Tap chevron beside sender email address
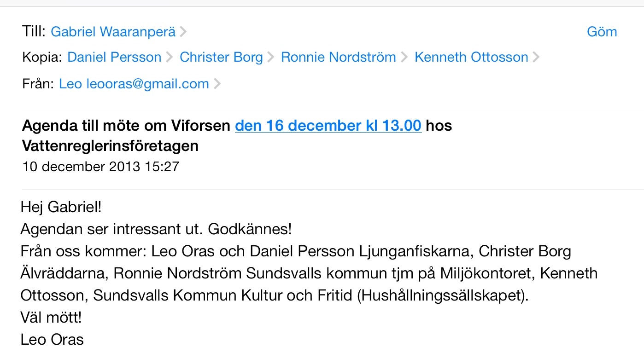 point(217,84)
